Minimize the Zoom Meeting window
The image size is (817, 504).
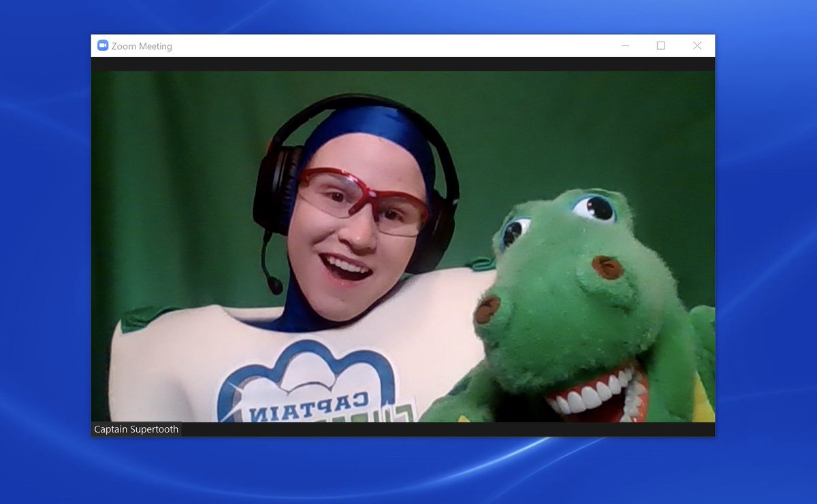click(x=625, y=46)
